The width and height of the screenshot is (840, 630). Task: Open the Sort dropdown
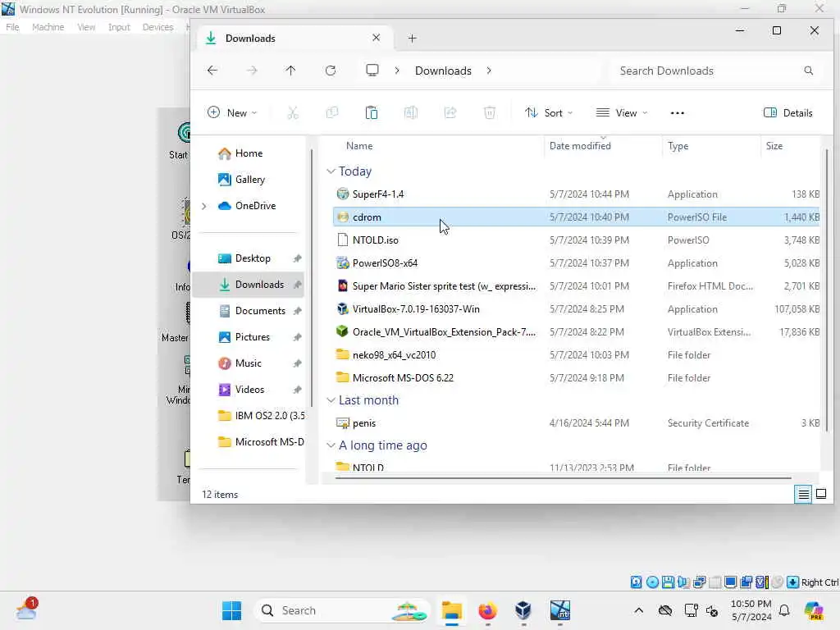pyautogui.click(x=549, y=112)
